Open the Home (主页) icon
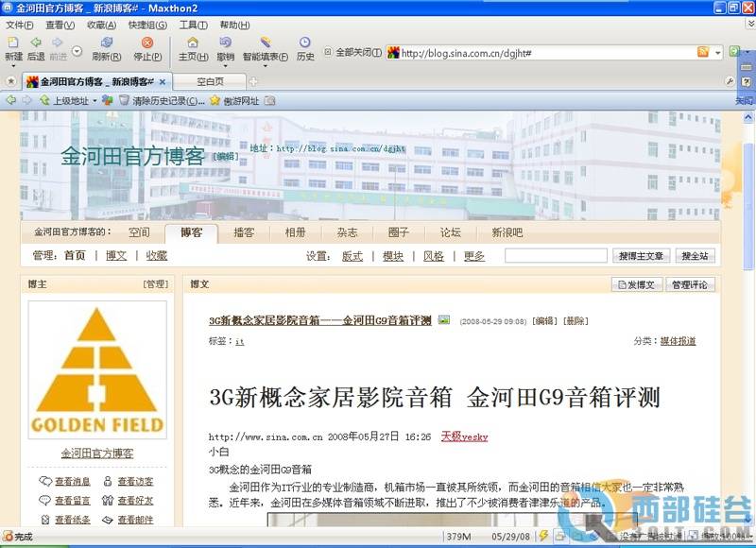Screen dimensions: 756x548 [x=193, y=43]
